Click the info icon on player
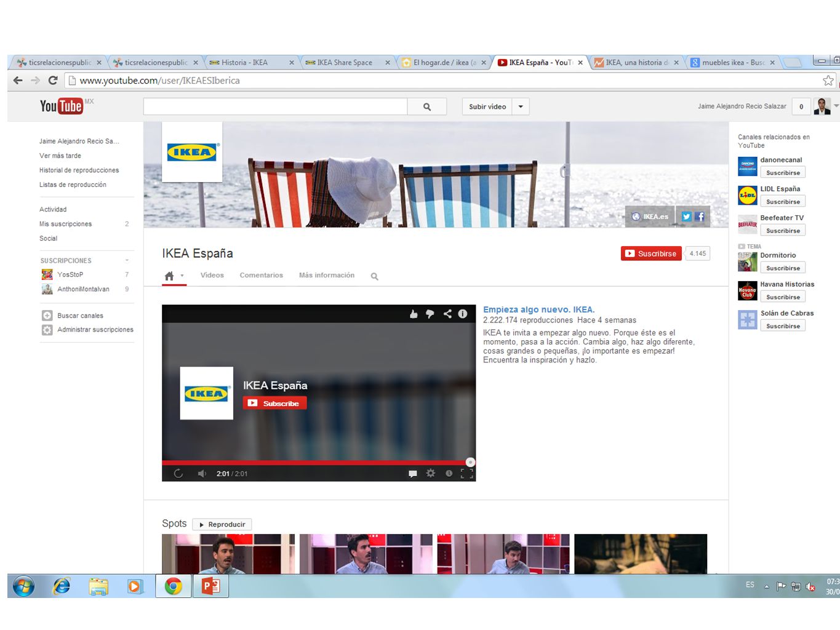 click(x=463, y=314)
